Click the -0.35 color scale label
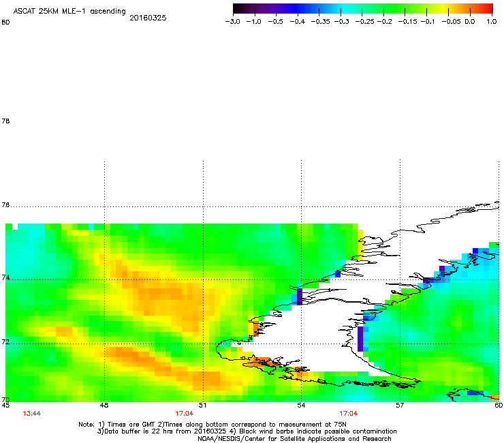Screen dimensions: 504x443 click(321, 22)
